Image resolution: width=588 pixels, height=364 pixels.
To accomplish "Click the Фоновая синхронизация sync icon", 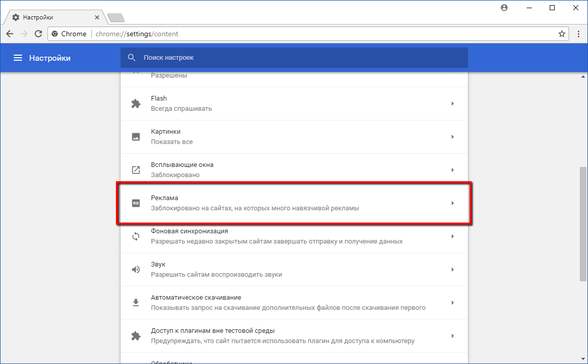I will pos(136,236).
